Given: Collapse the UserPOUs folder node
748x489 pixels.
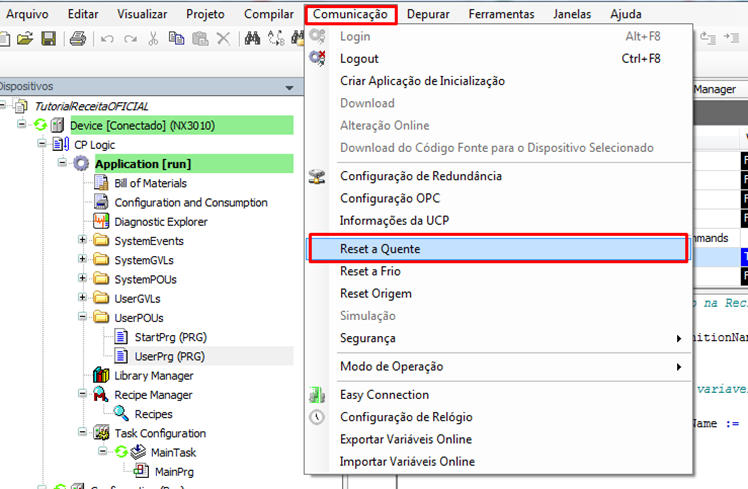Looking at the screenshot, I should pyautogui.click(x=83, y=318).
